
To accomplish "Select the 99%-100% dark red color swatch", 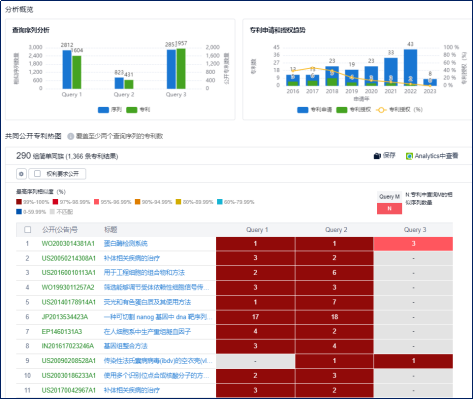I will pyautogui.click(x=19, y=202).
